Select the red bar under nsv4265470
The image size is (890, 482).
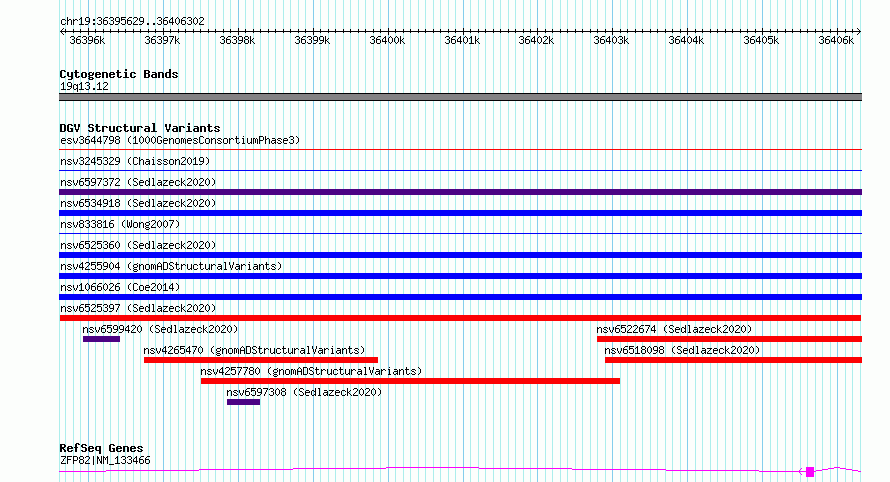pos(261,361)
